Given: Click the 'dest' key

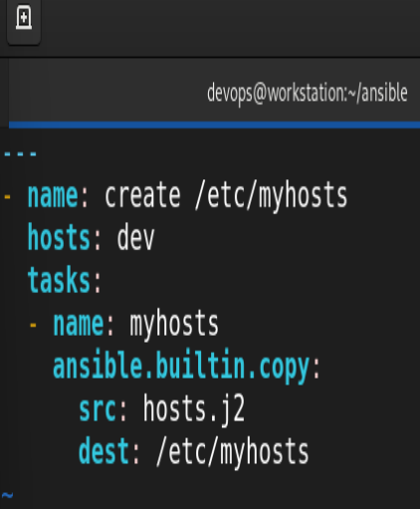Looking at the screenshot, I should [104, 451].
